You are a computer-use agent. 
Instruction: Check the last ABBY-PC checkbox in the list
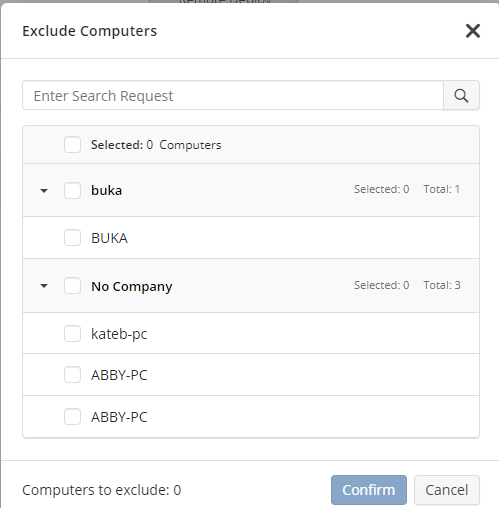click(72, 417)
